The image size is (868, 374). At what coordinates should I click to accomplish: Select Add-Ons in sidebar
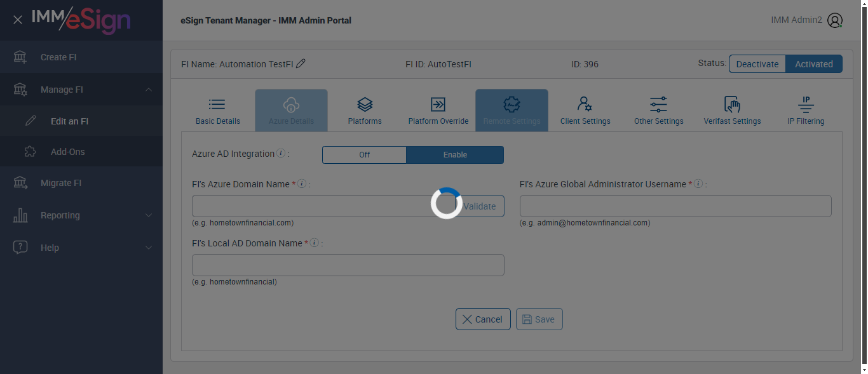tap(81, 152)
